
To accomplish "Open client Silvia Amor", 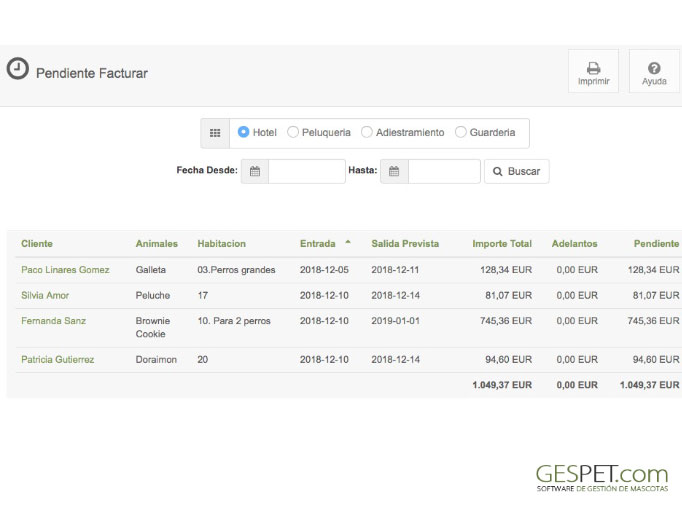I will 47,296.
